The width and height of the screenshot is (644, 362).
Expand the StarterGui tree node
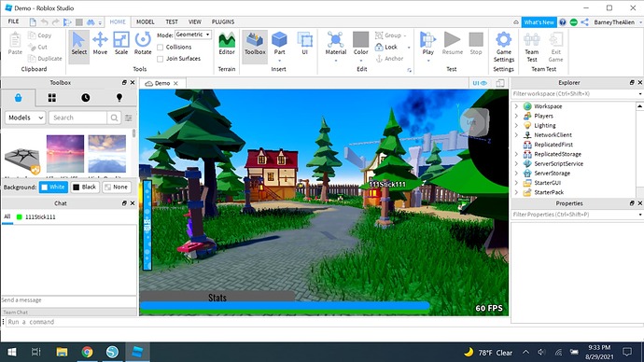click(516, 183)
